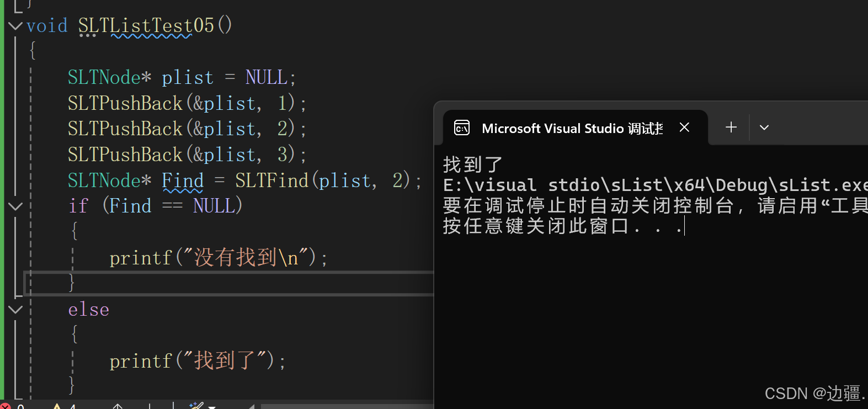The width and height of the screenshot is (868, 409).
Task: Click the console icon on the terminal tab
Action: coord(462,128)
